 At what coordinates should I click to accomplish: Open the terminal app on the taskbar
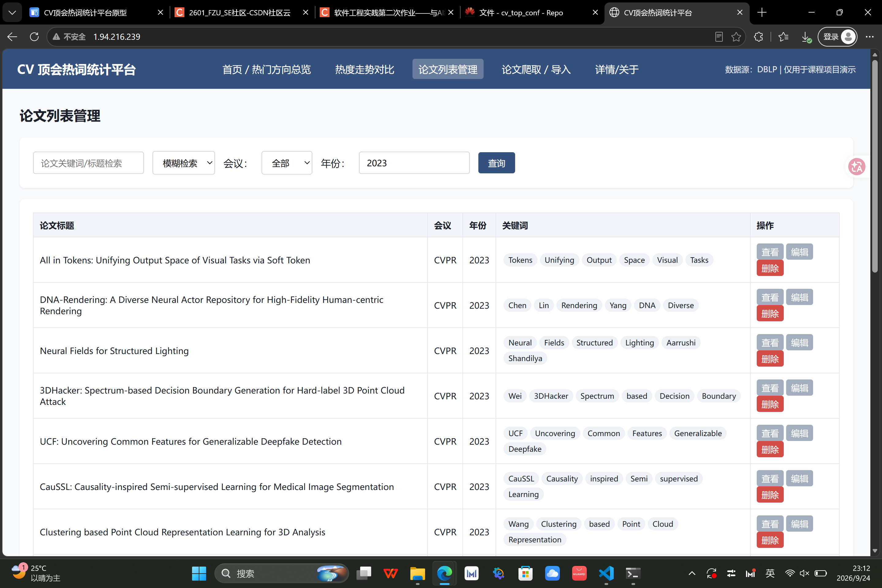pos(633,573)
